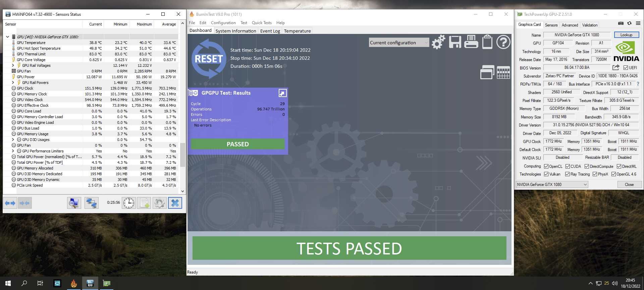Open the Quick Tests menu
The width and height of the screenshot is (644, 290).
(262, 23)
